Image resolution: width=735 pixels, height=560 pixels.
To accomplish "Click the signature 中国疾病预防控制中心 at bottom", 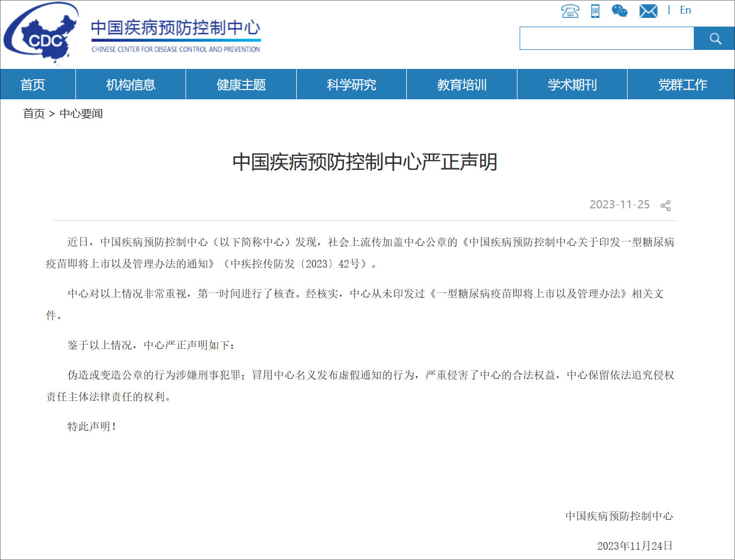I will (x=619, y=516).
